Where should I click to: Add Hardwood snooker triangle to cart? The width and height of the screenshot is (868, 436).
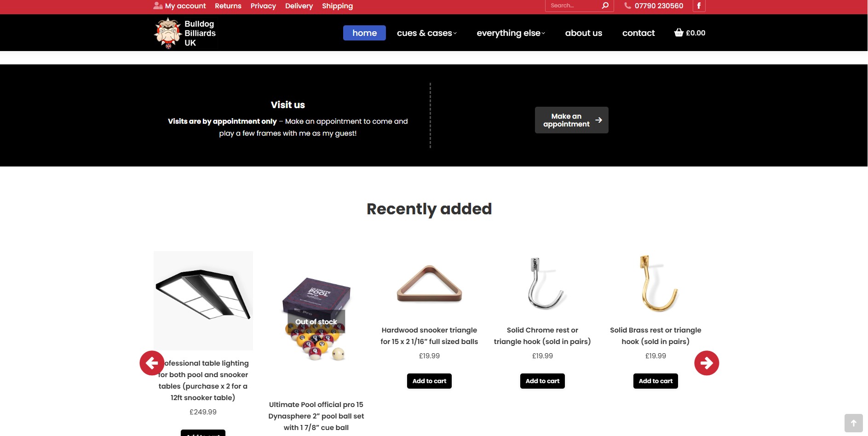429,381
